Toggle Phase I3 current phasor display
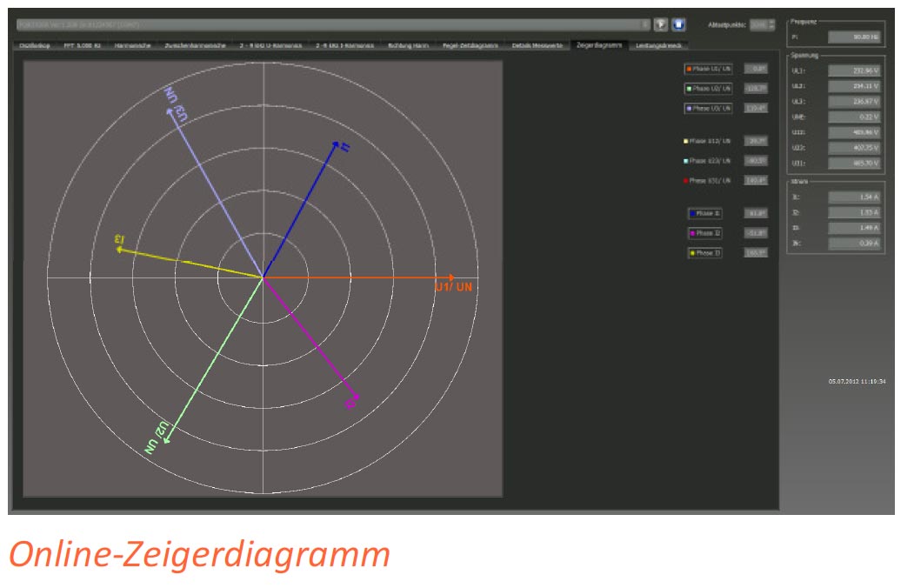Image resolution: width=914 pixels, height=588 pixels. point(704,253)
